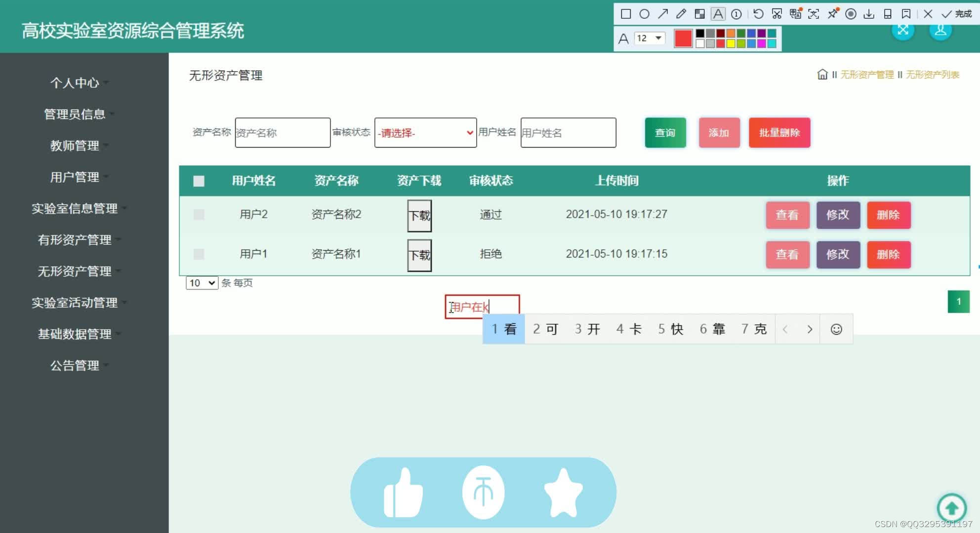Viewport: 980px width, 533px height.
Task: Finish the screenshot with 完成
Action: coord(957,14)
